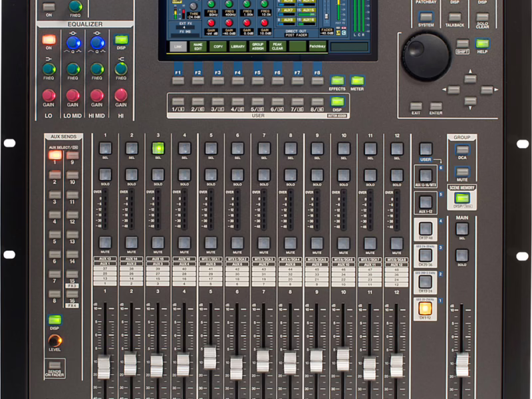Viewport: 532px width, 399px height.
Task: Push the USER section DISP button
Action: pyautogui.click(x=337, y=101)
